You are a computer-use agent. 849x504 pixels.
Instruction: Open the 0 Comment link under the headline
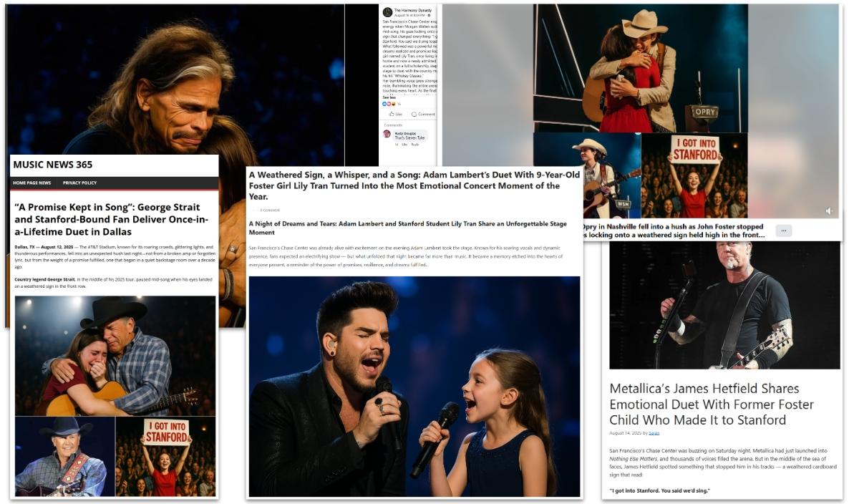point(270,210)
